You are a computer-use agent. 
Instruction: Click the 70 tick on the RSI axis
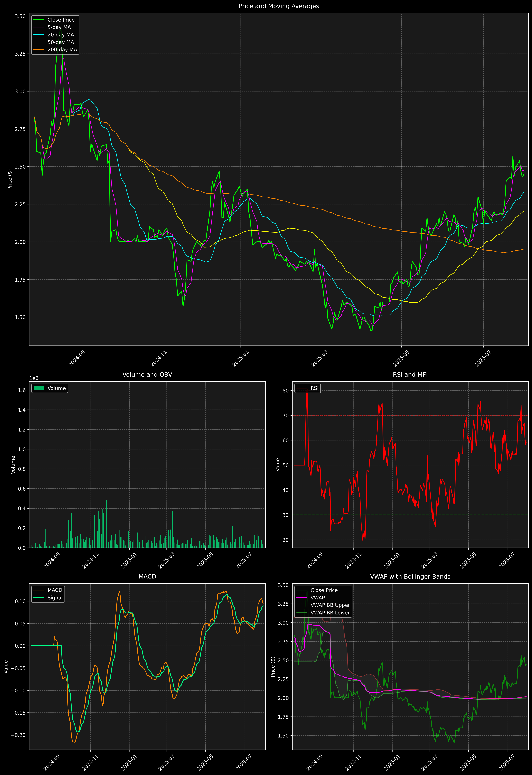click(286, 416)
